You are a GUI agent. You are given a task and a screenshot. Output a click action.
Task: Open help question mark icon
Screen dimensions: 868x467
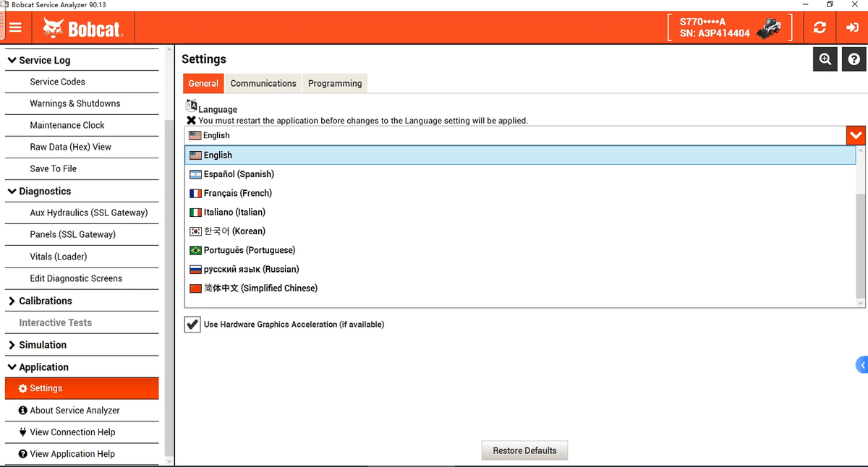[x=854, y=59]
